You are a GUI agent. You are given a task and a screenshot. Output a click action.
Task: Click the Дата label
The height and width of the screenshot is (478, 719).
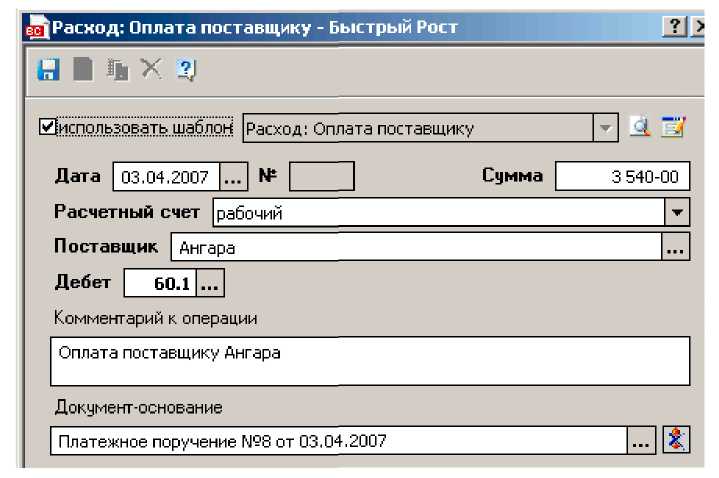point(77,176)
